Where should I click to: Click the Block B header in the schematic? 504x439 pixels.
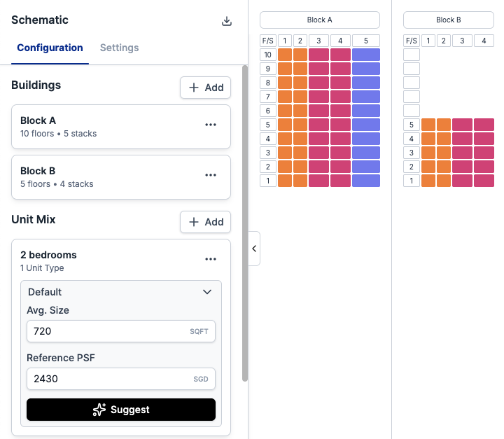pos(449,20)
